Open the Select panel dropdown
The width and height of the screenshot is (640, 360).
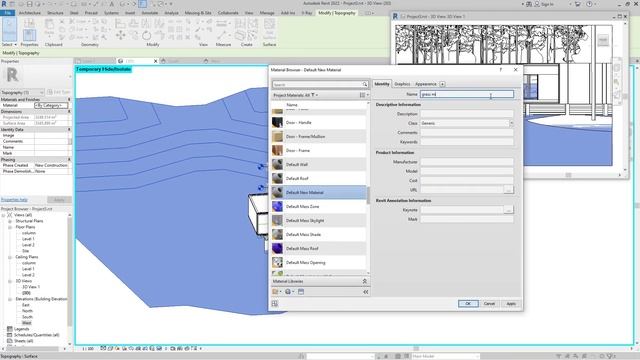click(x=9, y=44)
